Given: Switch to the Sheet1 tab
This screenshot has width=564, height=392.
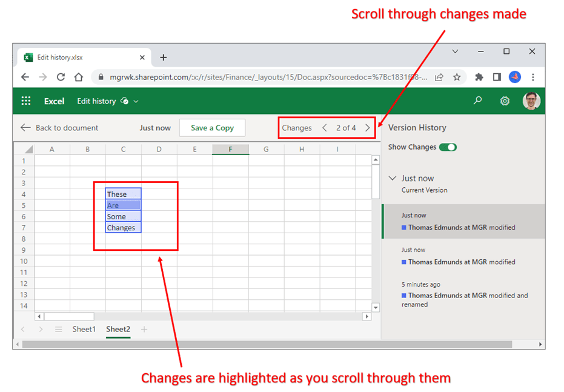Looking at the screenshot, I should pyautogui.click(x=84, y=329).
